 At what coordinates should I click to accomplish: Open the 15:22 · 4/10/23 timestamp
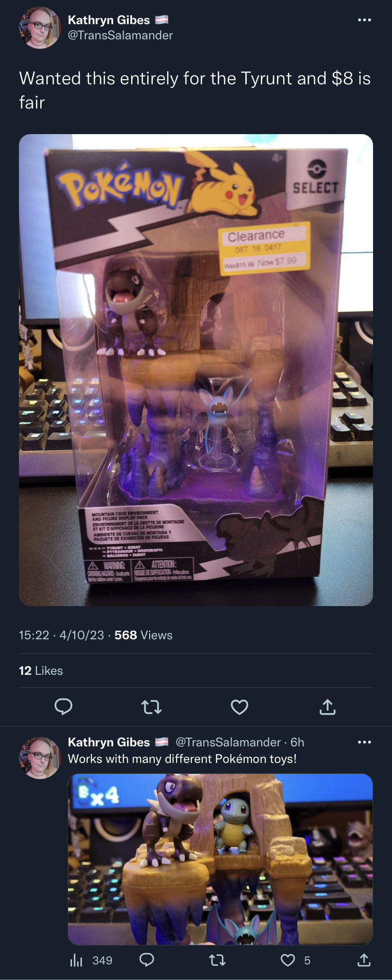pos(62,635)
